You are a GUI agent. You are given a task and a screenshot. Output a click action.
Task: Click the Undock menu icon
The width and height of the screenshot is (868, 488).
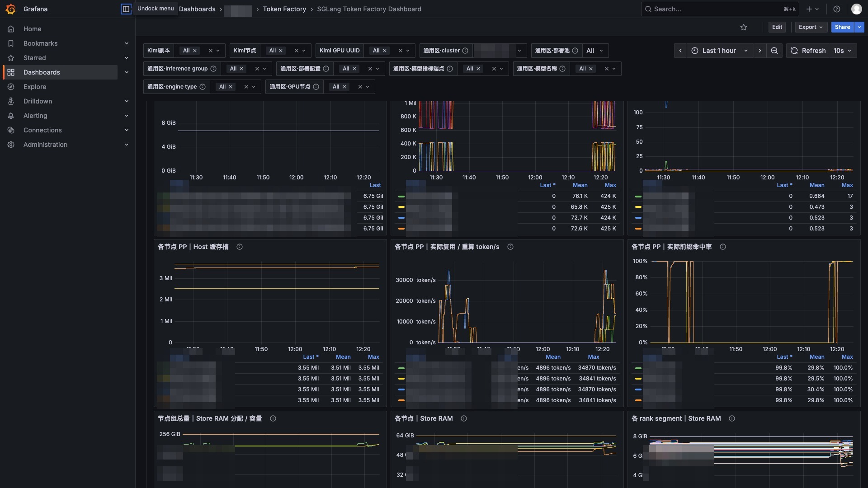(126, 9)
